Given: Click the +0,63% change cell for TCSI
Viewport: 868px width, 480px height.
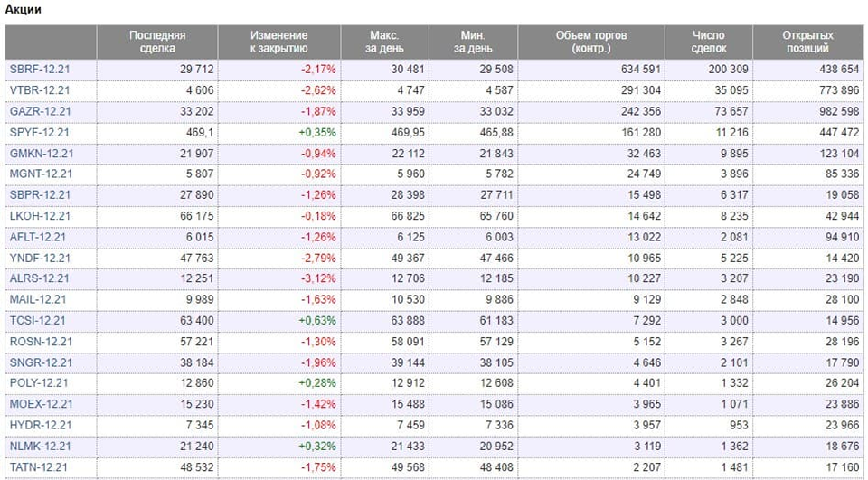Looking at the screenshot, I should pos(317,320).
